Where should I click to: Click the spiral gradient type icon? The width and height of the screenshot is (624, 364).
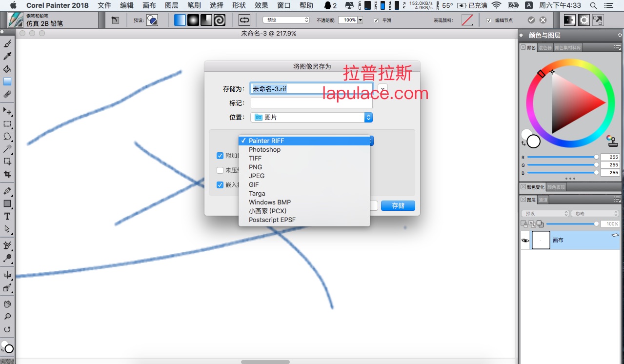[220, 20]
